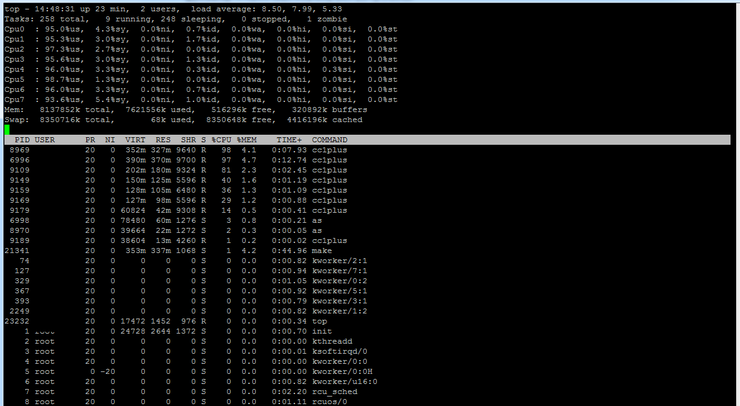Viewport: 740px width, 406px height.
Task: Click the ksoftirqd/0 command
Action: point(340,351)
